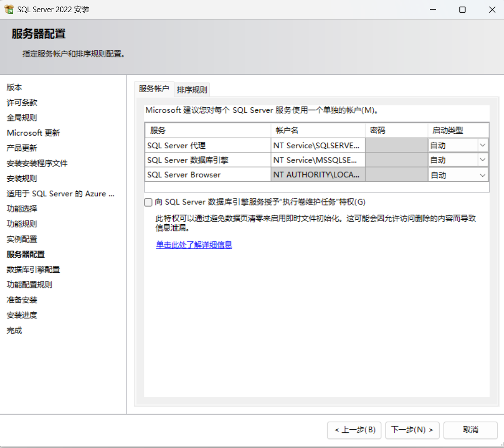Select the 版本 step in the sidebar
The width and height of the screenshot is (504, 448).
(x=15, y=88)
